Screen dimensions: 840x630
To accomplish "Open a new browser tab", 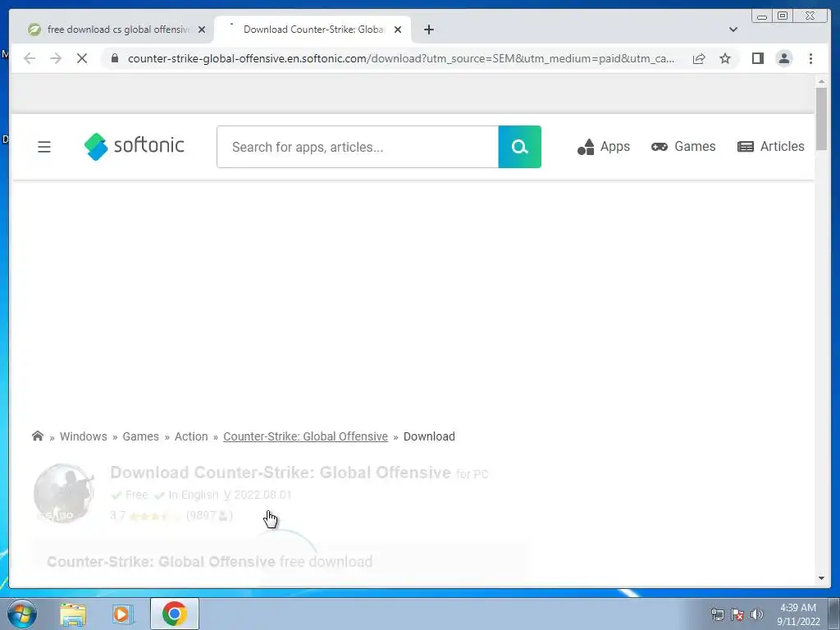I will point(428,30).
